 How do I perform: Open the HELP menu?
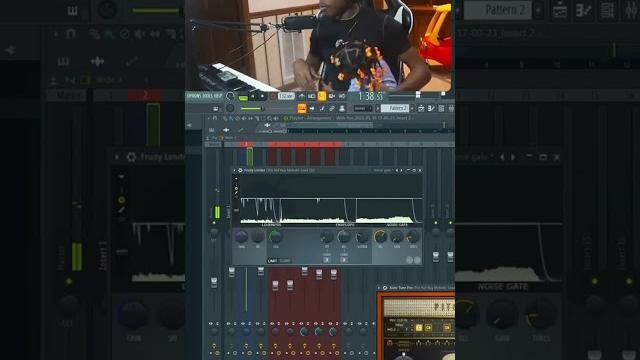point(218,96)
